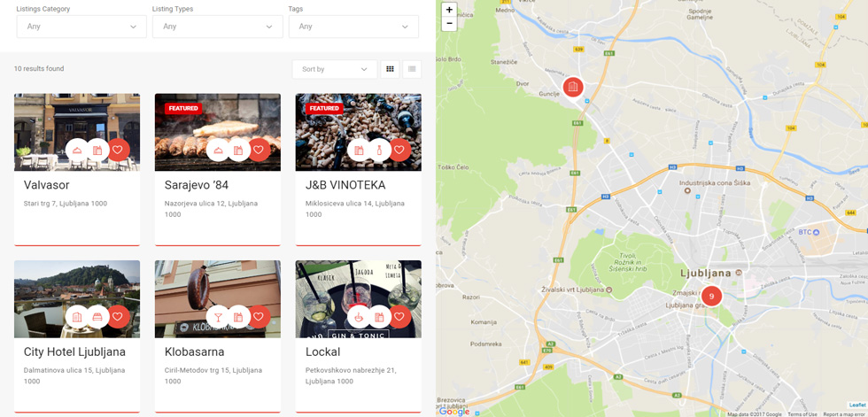Click the address 'Nazorjeva ulica 12, Ljubljana 1000'
Image resolution: width=868 pixels, height=417 pixels.
[x=211, y=209]
